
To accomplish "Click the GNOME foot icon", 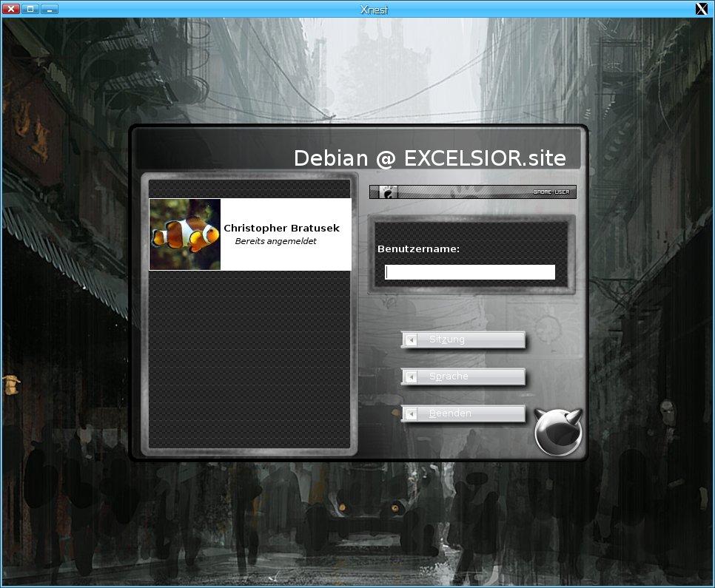I will [x=388, y=192].
